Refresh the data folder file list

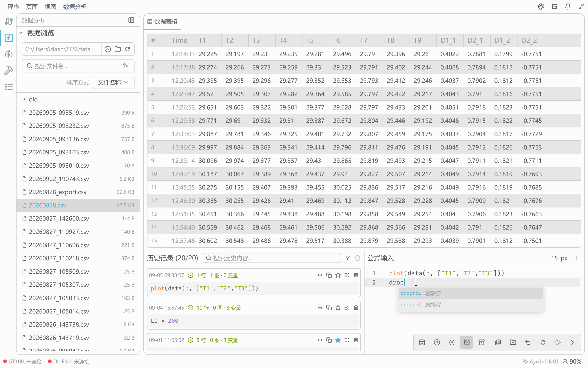127,49
